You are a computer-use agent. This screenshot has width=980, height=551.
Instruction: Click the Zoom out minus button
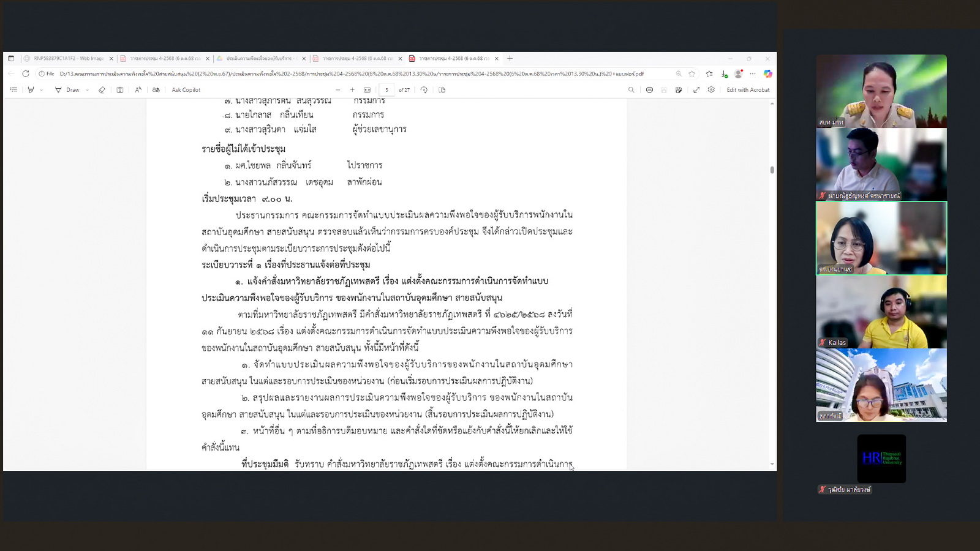[337, 90]
